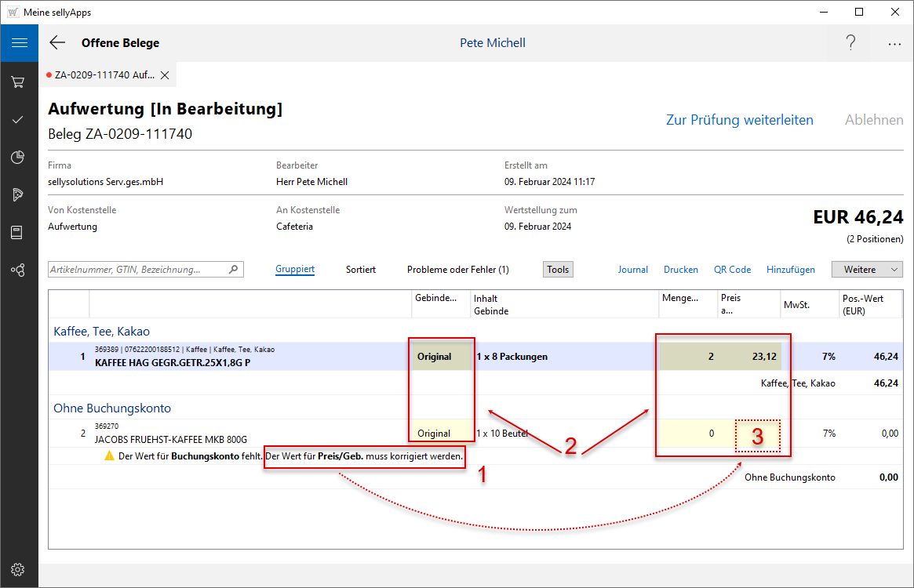
Task: Click the Tools button
Action: click(558, 269)
